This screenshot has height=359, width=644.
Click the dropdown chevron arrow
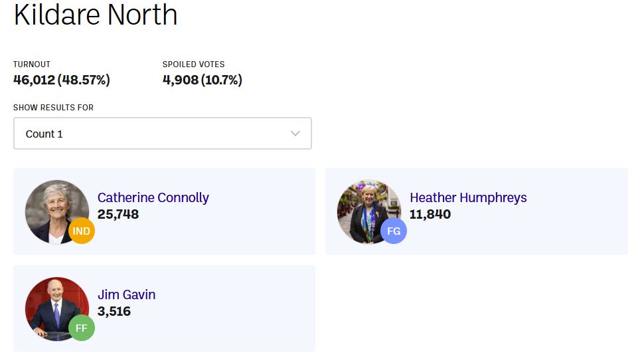[295, 133]
